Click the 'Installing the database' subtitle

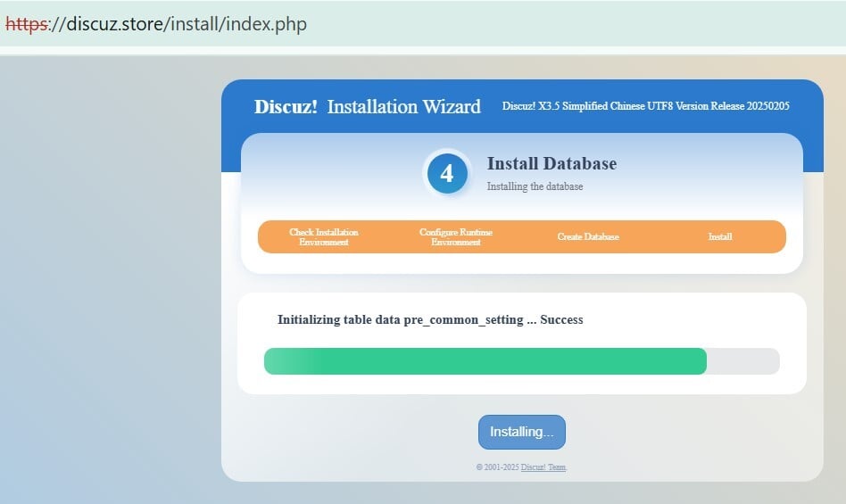(x=535, y=186)
